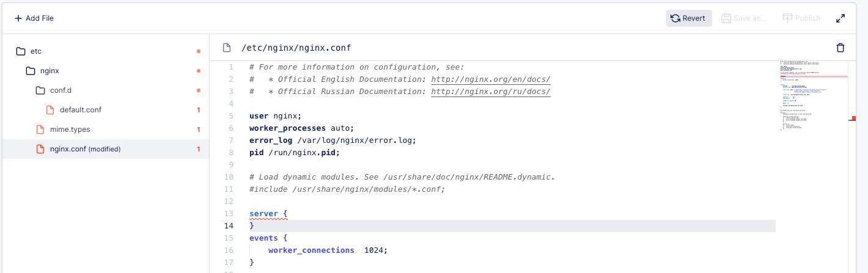Click 'worker_processes auto;' text
868x273 pixels.
click(x=301, y=128)
